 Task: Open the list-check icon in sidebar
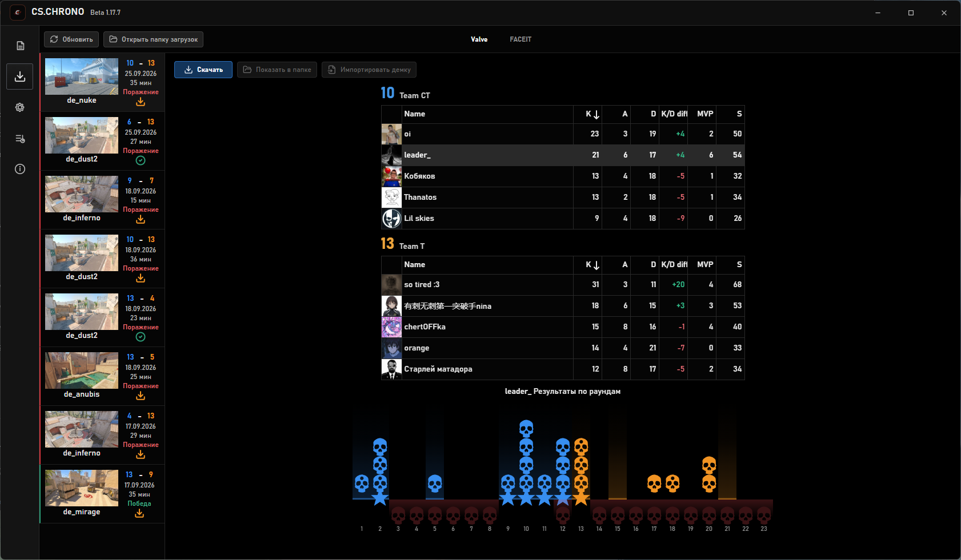pos(20,138)
